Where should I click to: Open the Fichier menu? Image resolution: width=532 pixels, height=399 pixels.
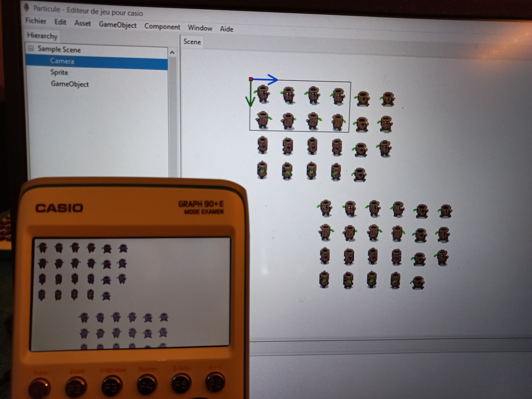pyautogui.click(x=36, y=21)
